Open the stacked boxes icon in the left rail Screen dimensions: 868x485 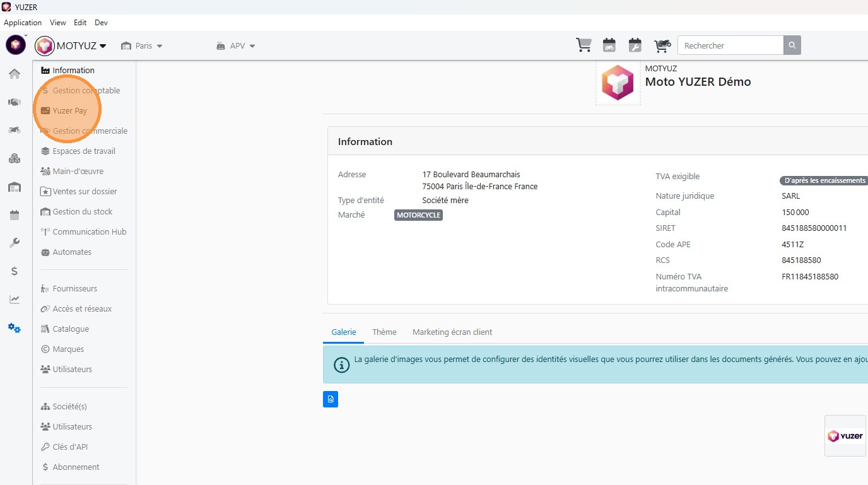click(15, 158)
